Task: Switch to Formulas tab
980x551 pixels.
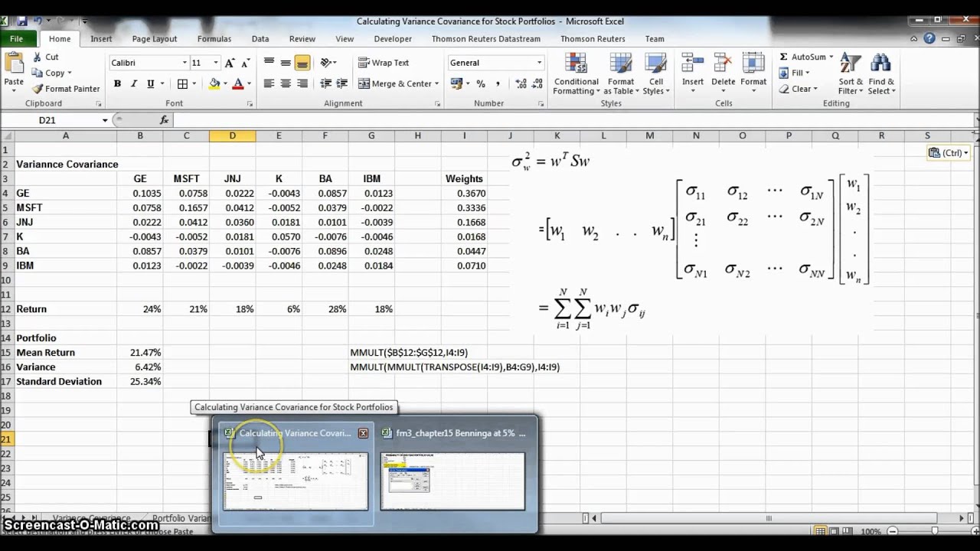Action: (214, 39)
